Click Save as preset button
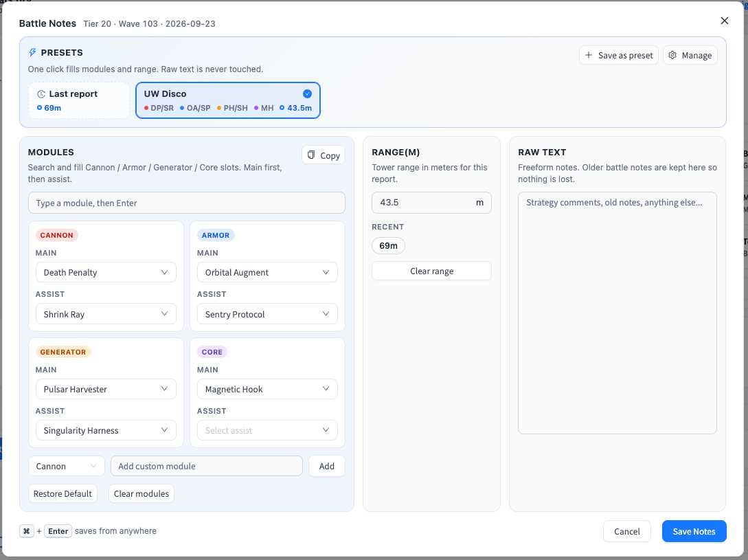This screenshot has width=748, height=560. coord(619,56)
